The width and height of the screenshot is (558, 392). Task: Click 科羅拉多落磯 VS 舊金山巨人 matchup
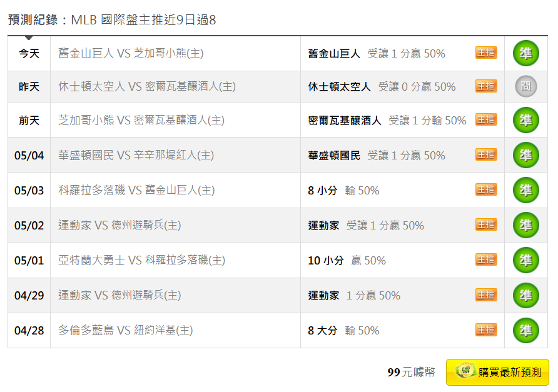[x=136, y=190]
